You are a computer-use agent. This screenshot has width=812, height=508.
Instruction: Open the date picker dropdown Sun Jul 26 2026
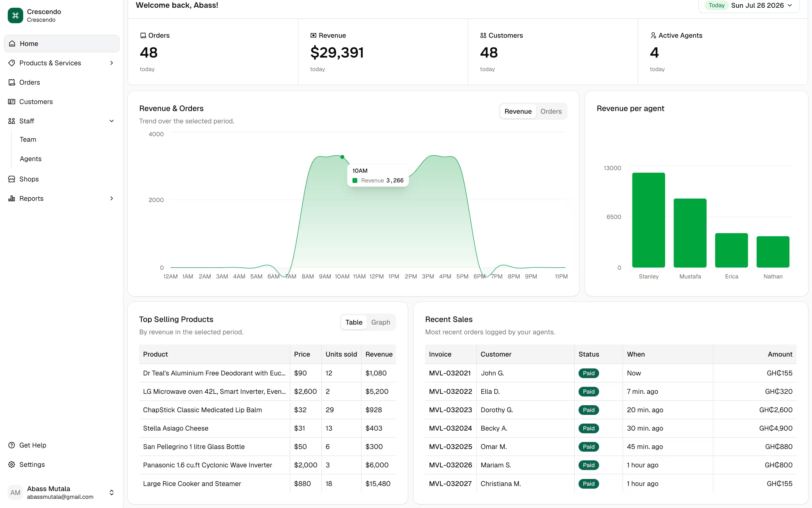tap(749, 5)
